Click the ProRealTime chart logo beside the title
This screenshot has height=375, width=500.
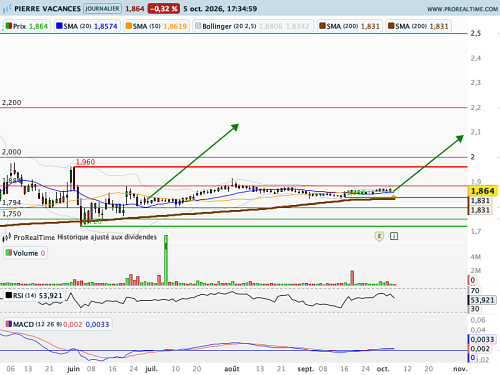click(7, 8)
